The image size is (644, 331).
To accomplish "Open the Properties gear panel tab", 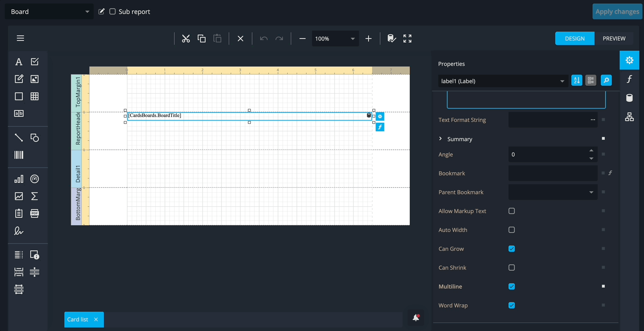I will click(x=629, y=60).
